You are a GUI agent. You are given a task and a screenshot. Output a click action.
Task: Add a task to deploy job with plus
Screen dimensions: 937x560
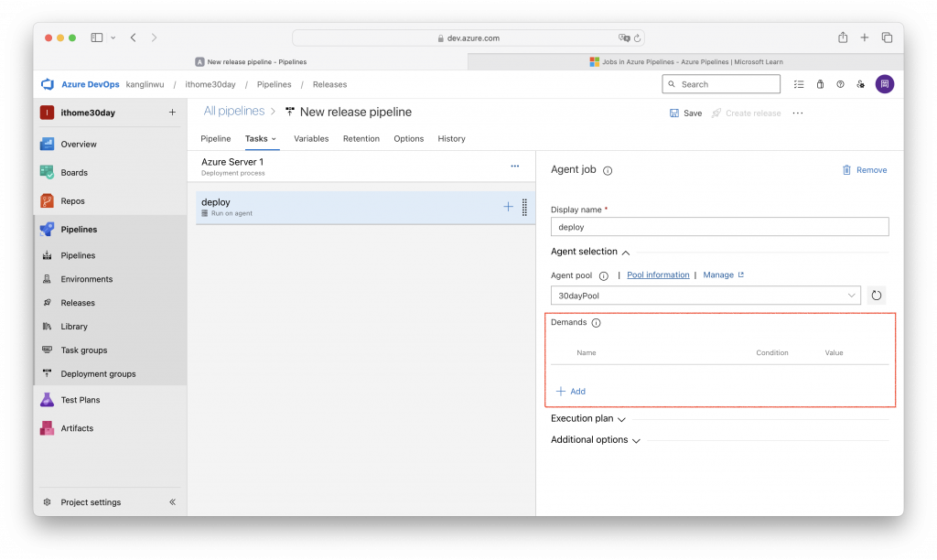coord(508,207)
